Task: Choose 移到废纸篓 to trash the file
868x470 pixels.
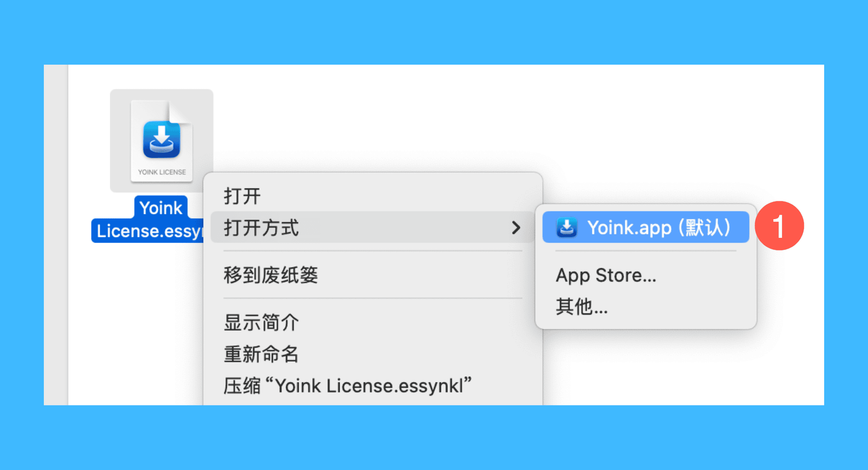Action: [372, 275]
